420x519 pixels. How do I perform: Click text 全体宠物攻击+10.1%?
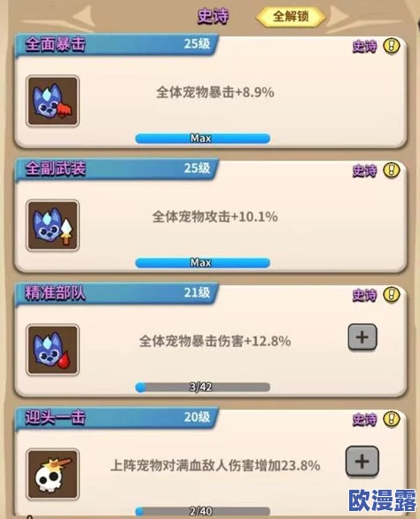215,217
